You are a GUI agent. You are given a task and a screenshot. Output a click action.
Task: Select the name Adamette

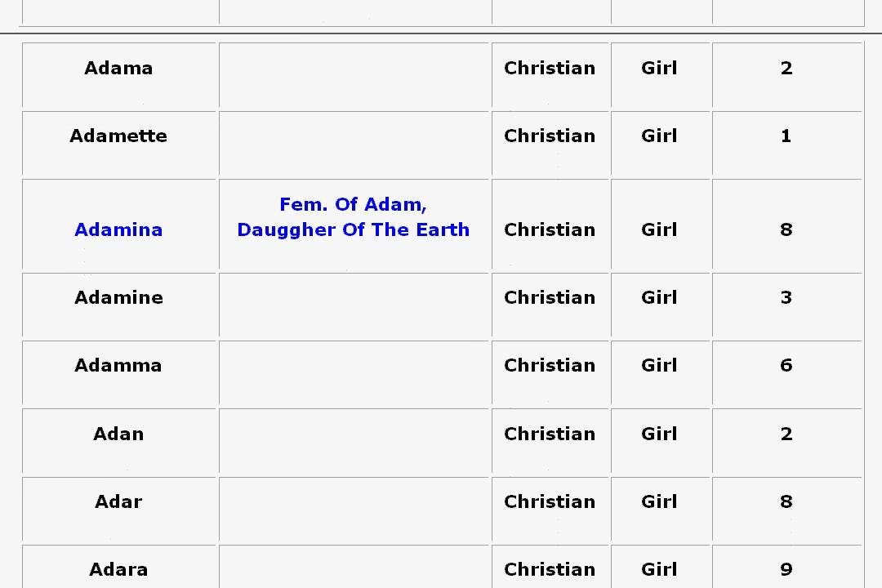[118, 136]
